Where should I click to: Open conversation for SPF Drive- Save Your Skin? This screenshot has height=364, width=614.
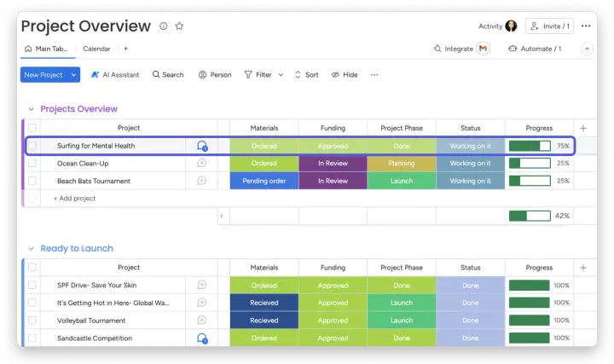201,285
